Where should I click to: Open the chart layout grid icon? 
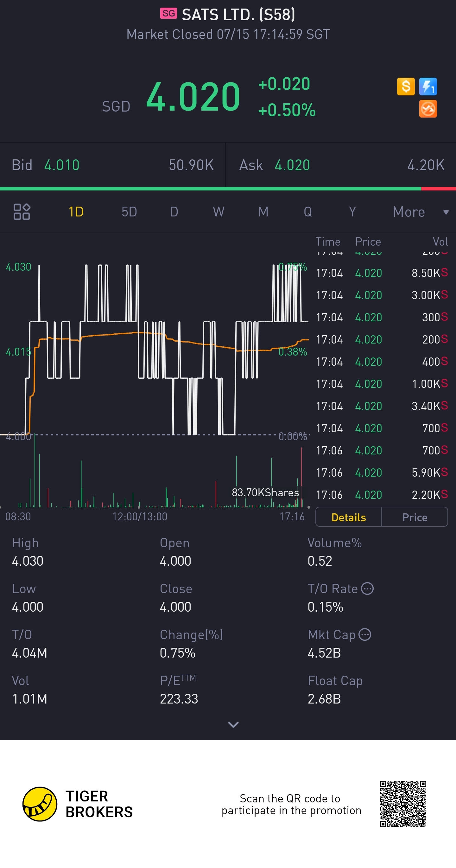coord(22,212)
